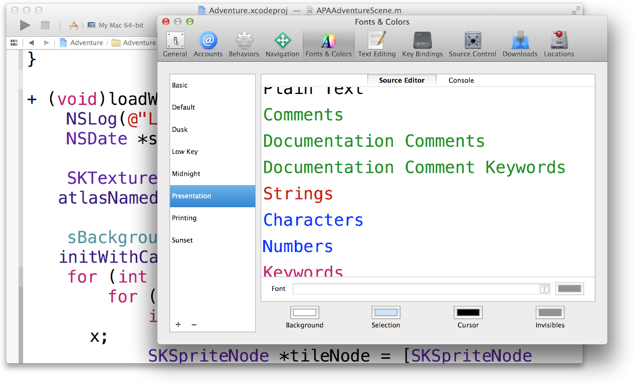Select the Default theme
The width and height of the screenshot is (634, 384).
(212, 107)
